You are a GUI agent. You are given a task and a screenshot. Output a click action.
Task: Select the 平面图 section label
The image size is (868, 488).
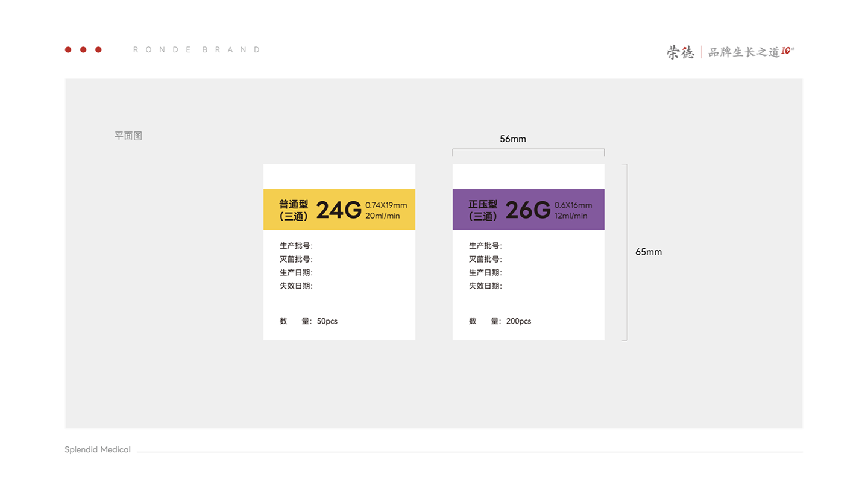(128, 136)
